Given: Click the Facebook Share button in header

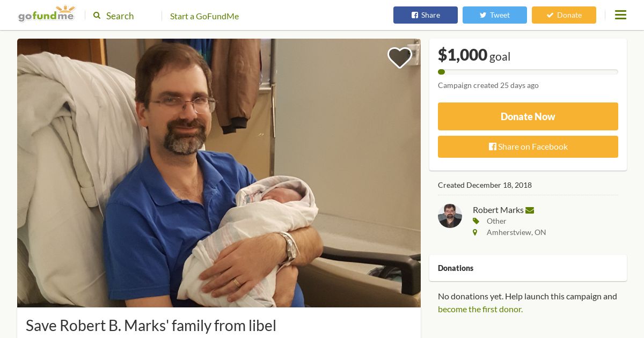Looking at the screenshot, I should click(426, 15).
